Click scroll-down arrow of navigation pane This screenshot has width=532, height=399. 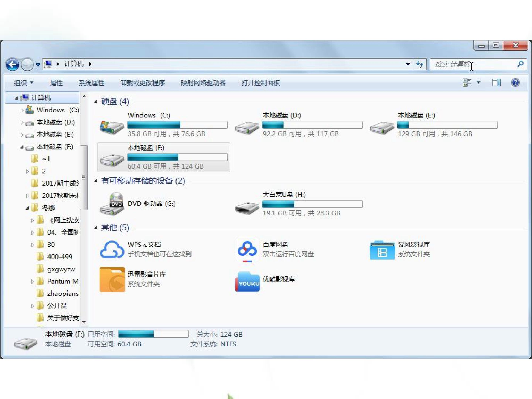tap(84, 322)
